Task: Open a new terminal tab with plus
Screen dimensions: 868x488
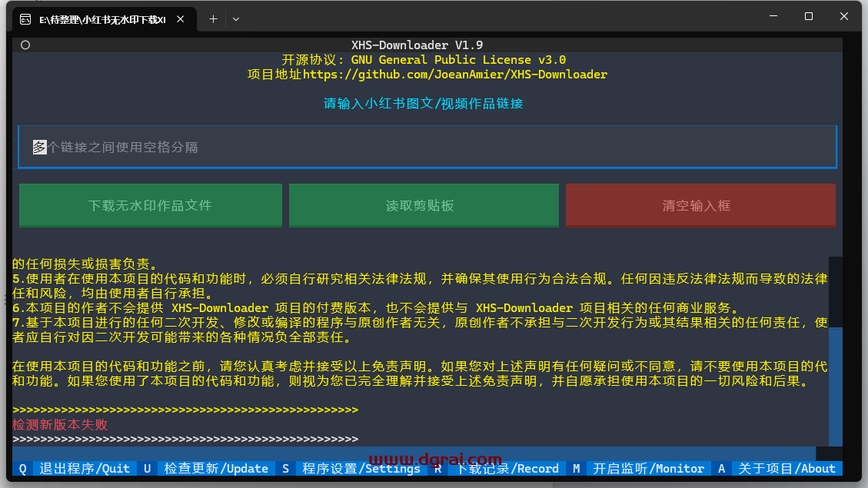Action: coord(213,18)
